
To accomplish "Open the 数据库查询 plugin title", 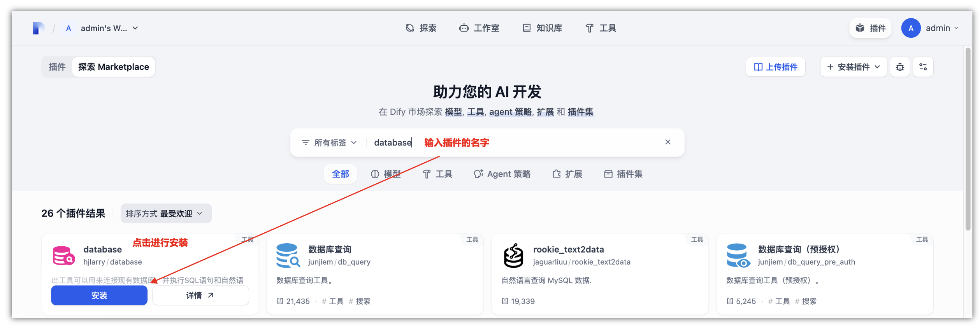I will tap(330, 249).
